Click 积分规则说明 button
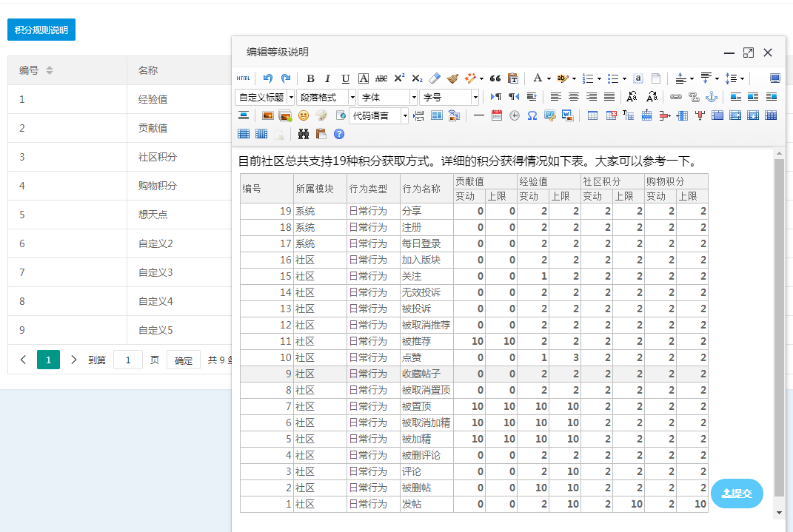The image size is (793, 532). [41, 30]
